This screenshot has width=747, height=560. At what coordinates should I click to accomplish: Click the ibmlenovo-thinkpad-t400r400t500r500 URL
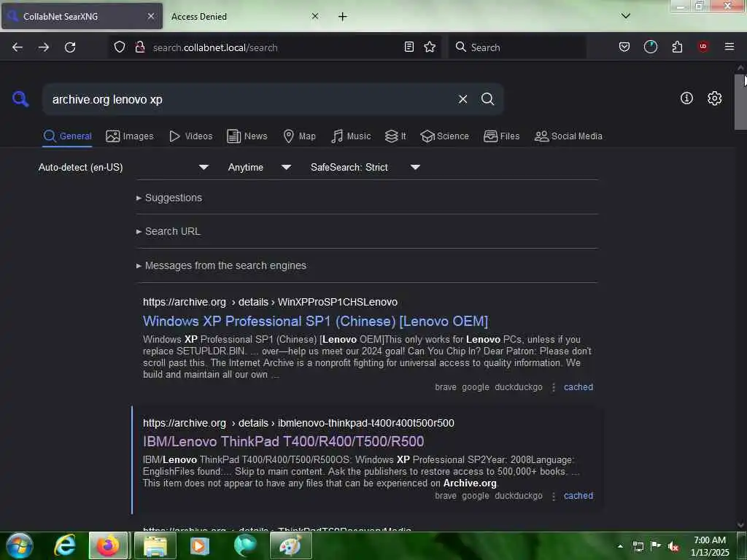[298, 423]
